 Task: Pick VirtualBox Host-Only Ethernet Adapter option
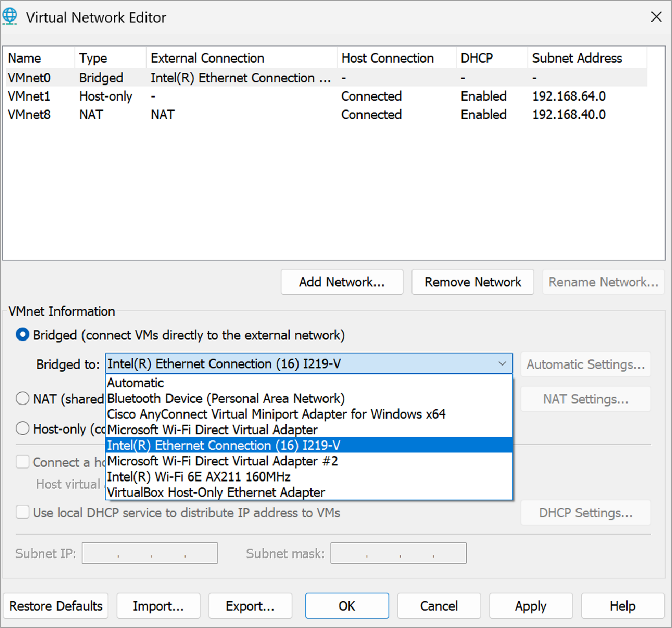(x=216, y=493)
